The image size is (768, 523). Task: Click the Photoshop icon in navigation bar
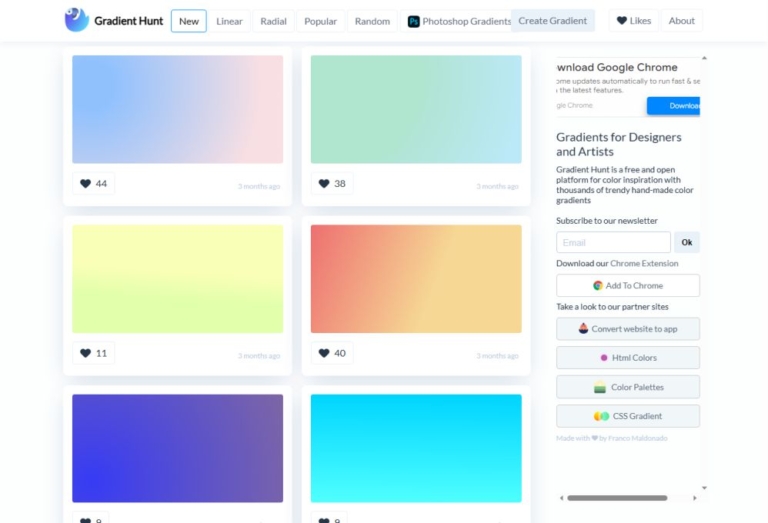[414, 21]
